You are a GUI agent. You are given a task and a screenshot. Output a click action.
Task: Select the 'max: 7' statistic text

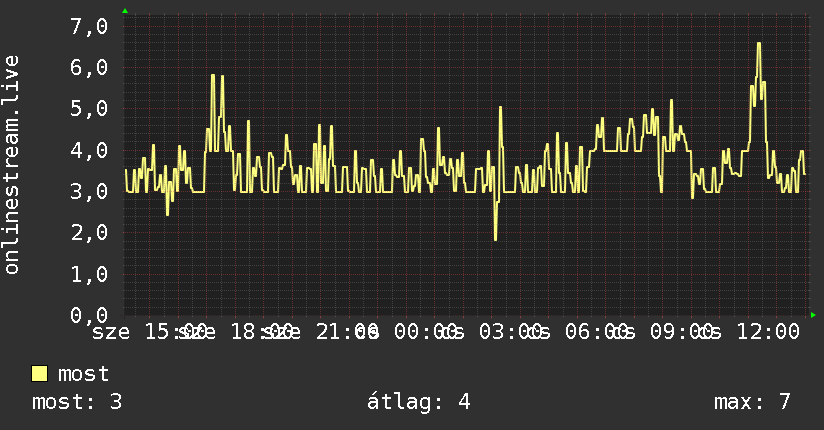[x=752, y=402]
